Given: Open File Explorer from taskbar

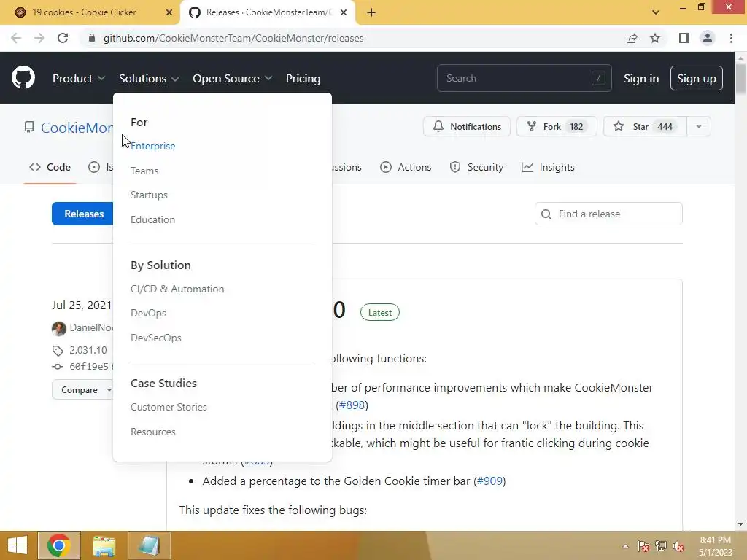Looking at the screenshot, I should [104, 545].
